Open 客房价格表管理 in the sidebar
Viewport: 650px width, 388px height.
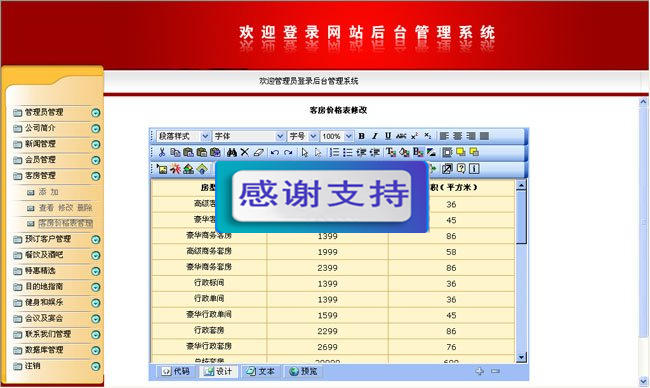[x=65, y=223]
